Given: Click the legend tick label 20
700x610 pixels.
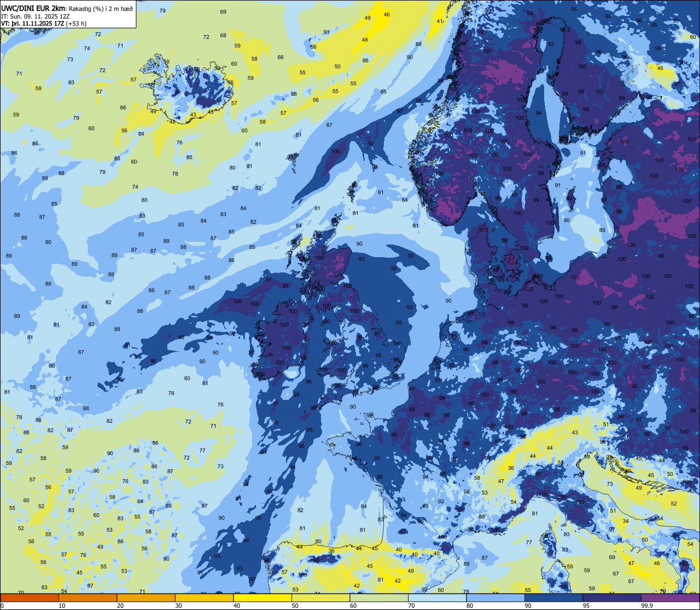Looking at the screenshot, I should pos(120,606).
